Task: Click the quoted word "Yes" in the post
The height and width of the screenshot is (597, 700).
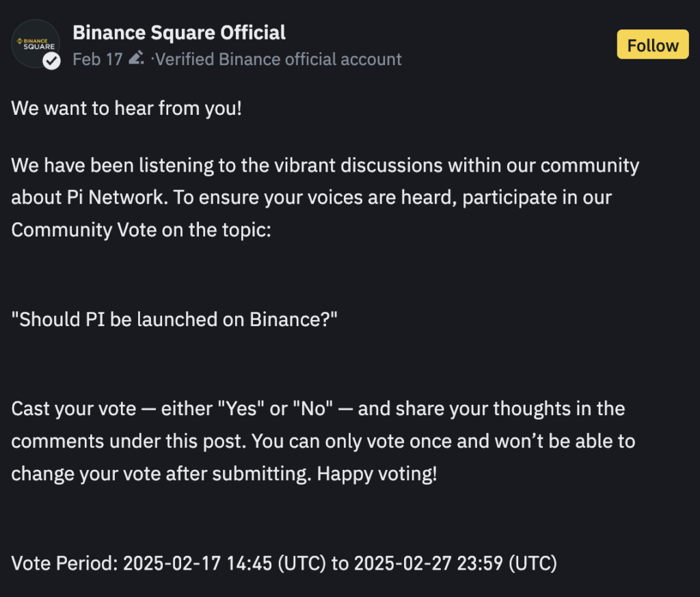Action: tap(241, 408)
